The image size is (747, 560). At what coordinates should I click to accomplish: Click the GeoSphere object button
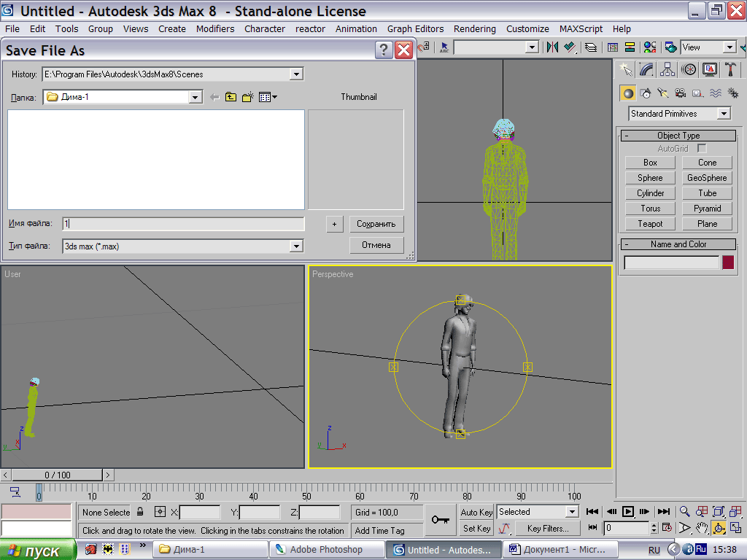[x=707, y=178]
